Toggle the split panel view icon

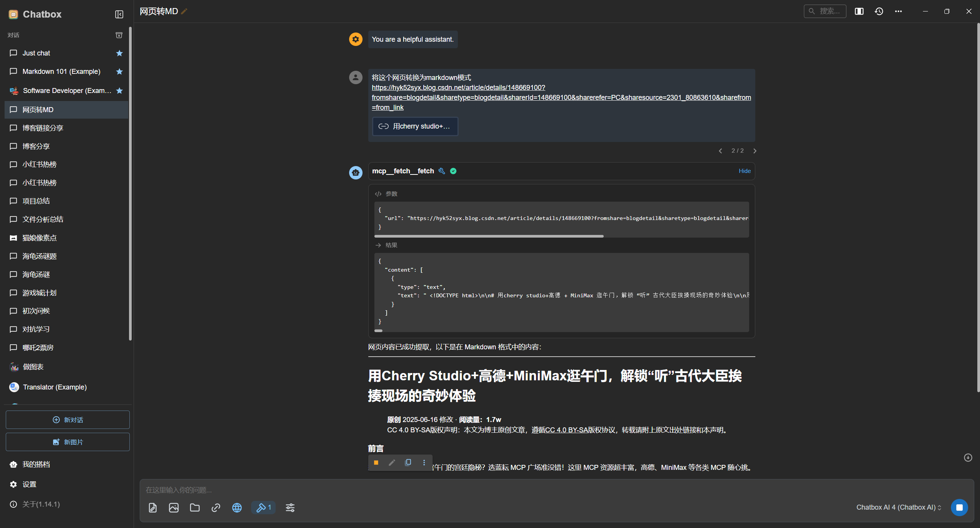859,11
